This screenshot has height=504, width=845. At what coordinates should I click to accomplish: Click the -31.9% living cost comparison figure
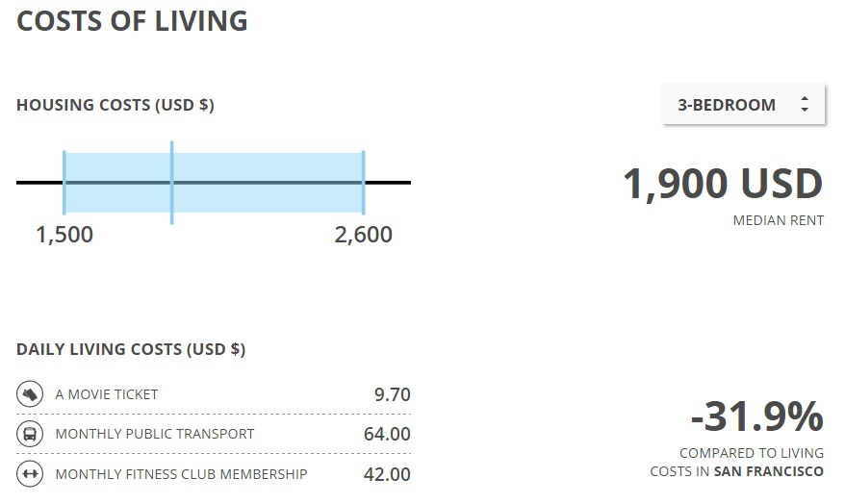pyautogui.click(x=757, y=416)
